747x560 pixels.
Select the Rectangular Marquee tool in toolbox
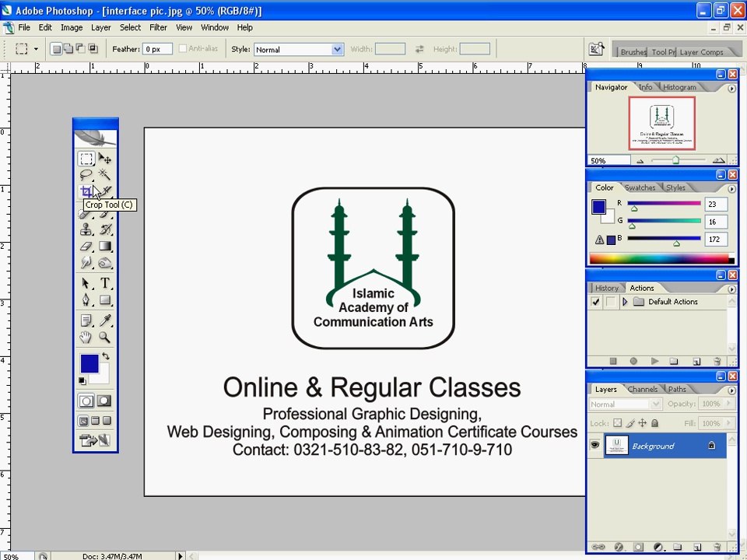[x=86, y=158]
